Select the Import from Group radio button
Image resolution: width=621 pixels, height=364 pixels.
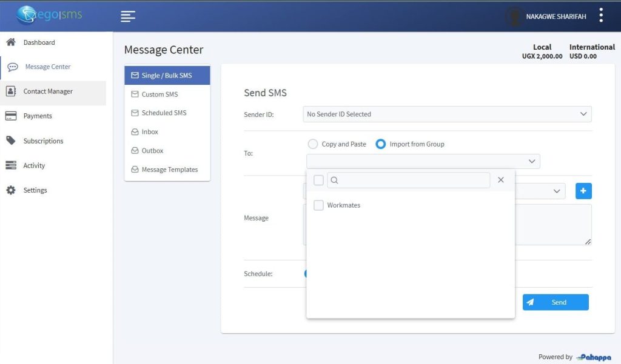tap(381, 144)
